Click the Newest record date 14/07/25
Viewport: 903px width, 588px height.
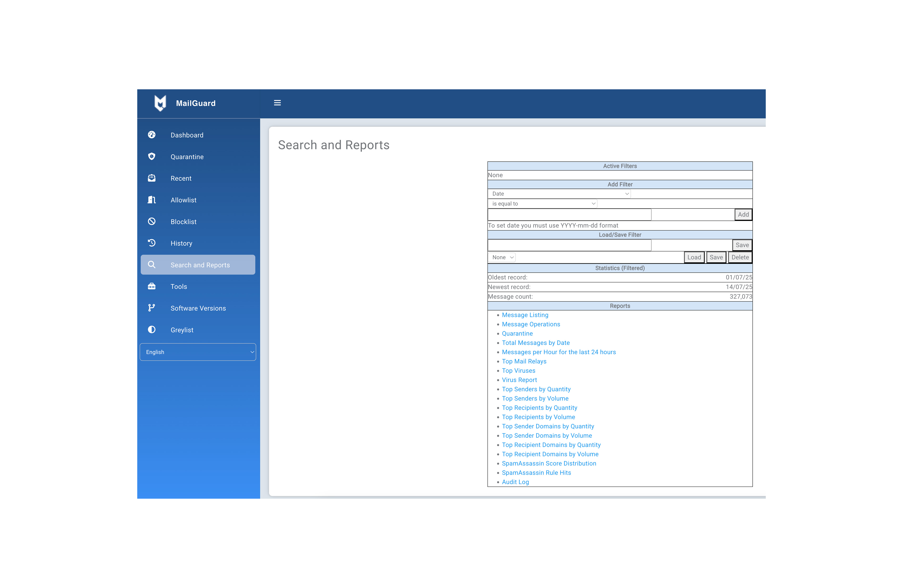[739, 287]
